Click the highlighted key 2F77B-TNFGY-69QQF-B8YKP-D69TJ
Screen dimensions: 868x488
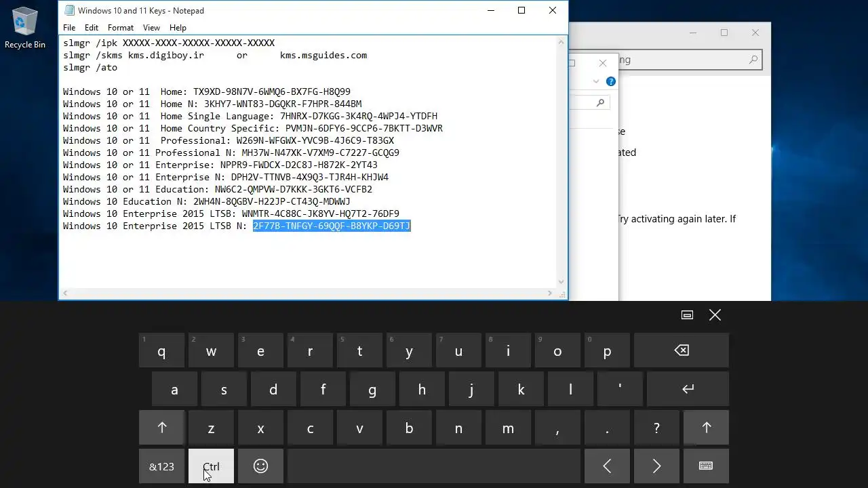click(332, 226)
